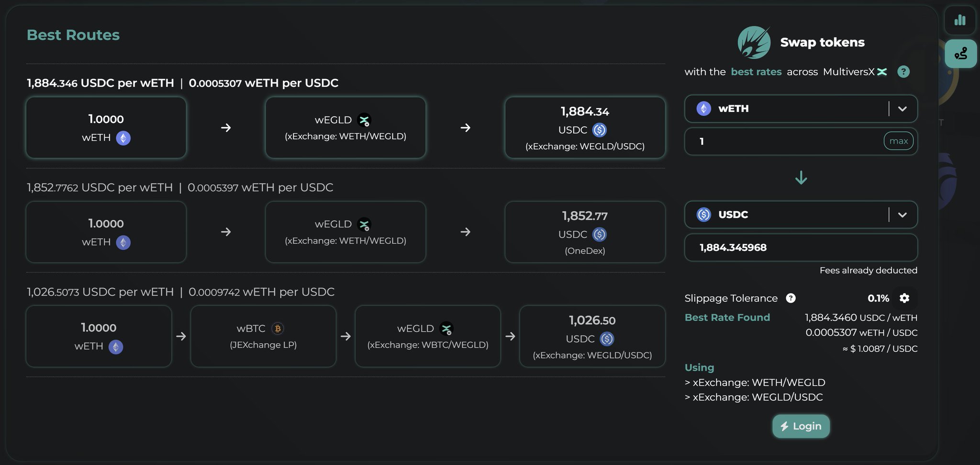This screenshot has height=465, width=980.
Task: Open the bar chart stats icon
Action: [x=959, y=20]
